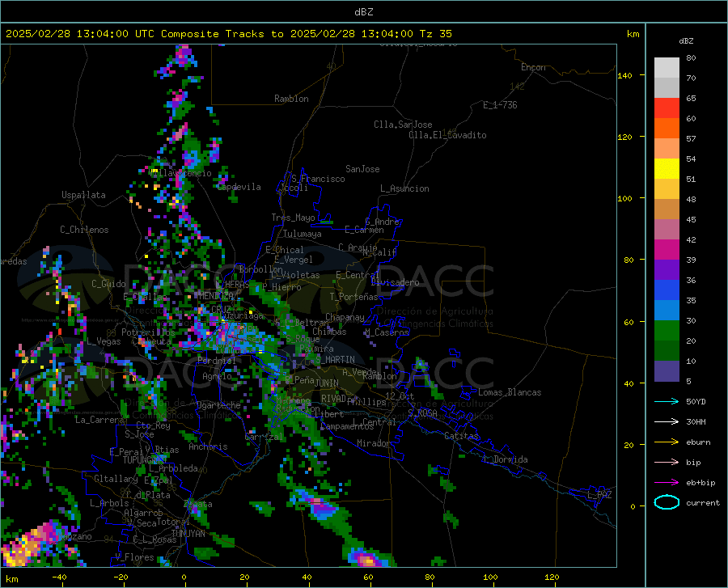Click the 30HM legend label

point(696,422)
